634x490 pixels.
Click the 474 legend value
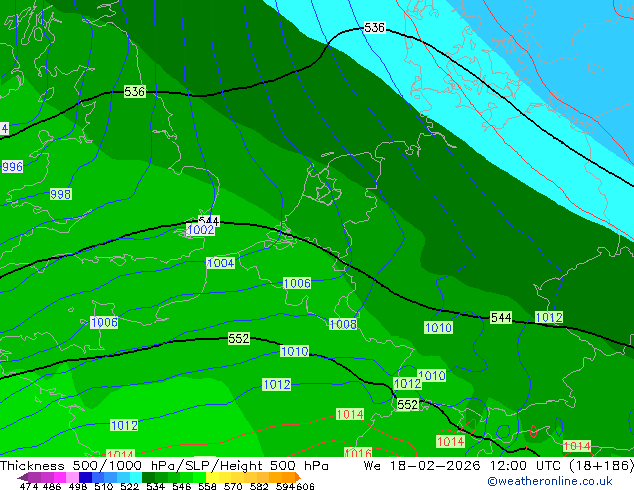coord(29,486)
